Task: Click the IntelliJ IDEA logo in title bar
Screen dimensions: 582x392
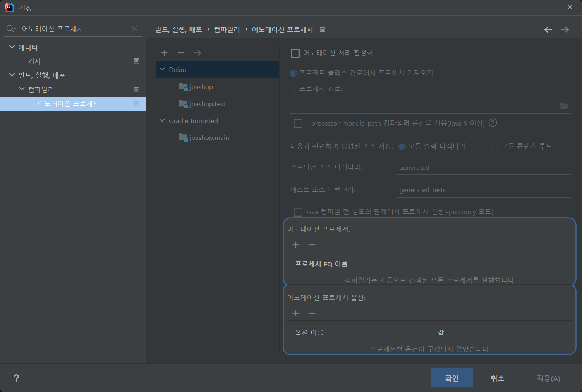Action: [x=9, y=8]
